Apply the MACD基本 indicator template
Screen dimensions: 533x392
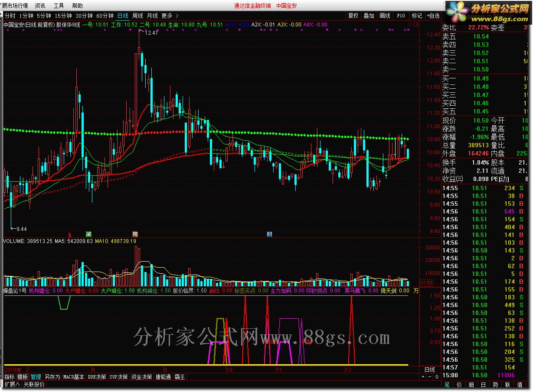74,377
